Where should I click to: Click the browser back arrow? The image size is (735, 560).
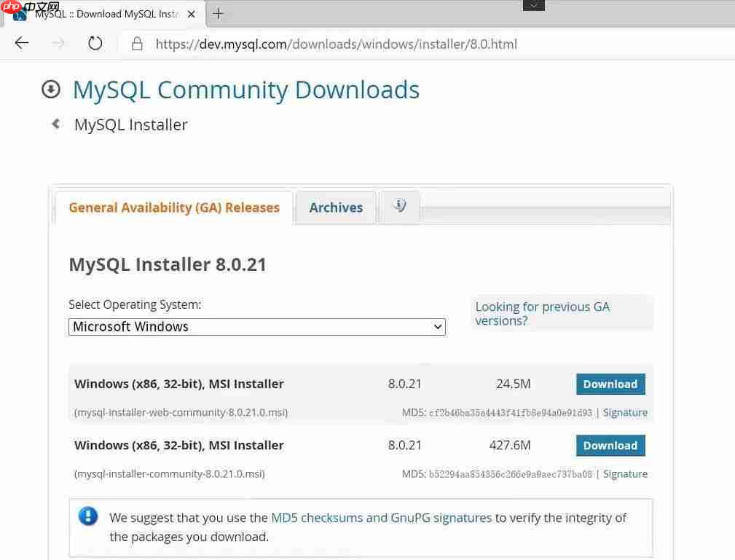coord(21,43)
